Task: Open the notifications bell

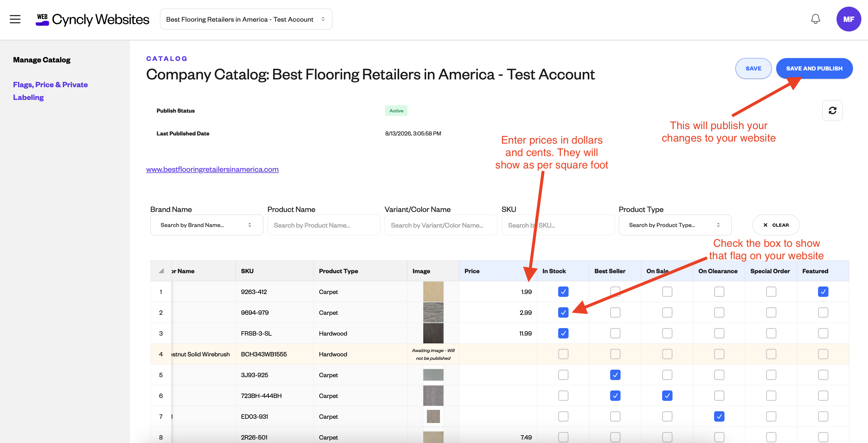Action: coord(815,19)
